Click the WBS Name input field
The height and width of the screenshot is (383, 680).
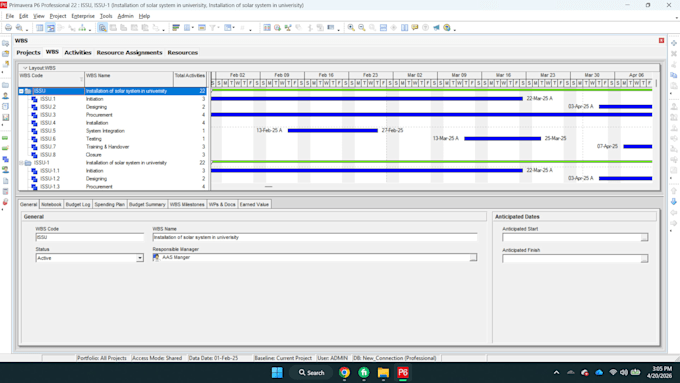pyautogui.click(x=315, y=237)
